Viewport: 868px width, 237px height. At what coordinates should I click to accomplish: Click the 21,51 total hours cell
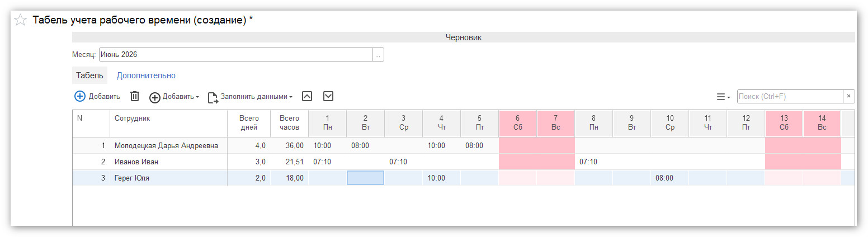(289, 162)
